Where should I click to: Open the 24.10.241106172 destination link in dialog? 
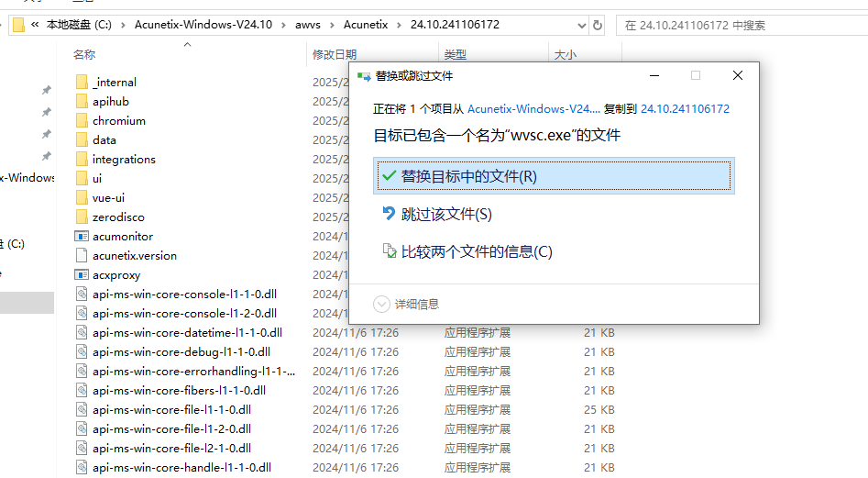coord(685,109)
